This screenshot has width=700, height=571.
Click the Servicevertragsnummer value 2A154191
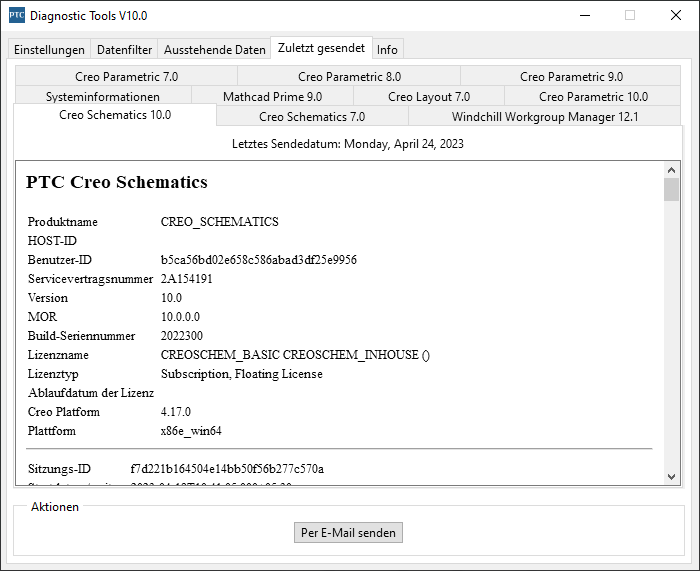click(x=187, y=279)
